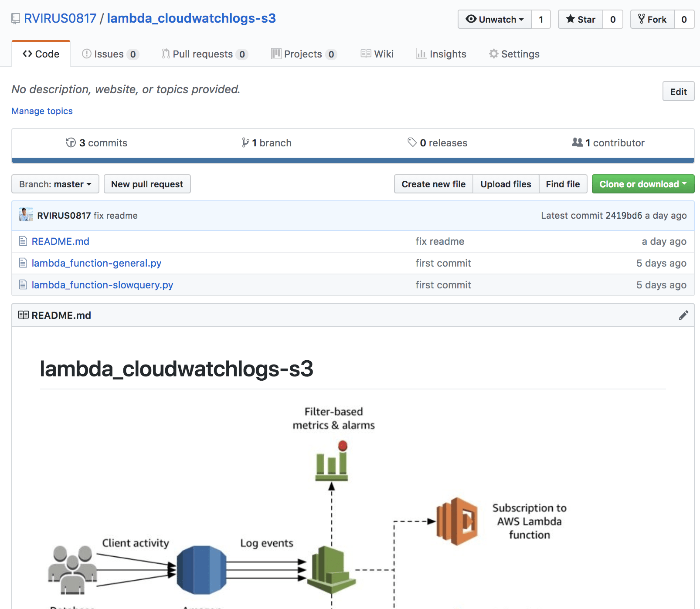Expand the Clone or download menu
The width and height of the screenshot is (700, 609).
click(643, 184)
